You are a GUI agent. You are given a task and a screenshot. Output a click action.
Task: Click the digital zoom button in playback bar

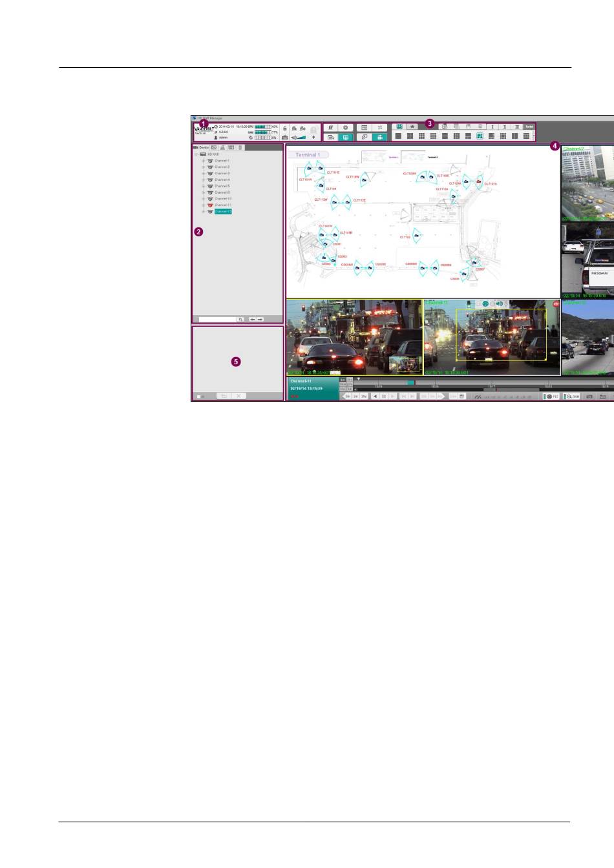[572, 397]
